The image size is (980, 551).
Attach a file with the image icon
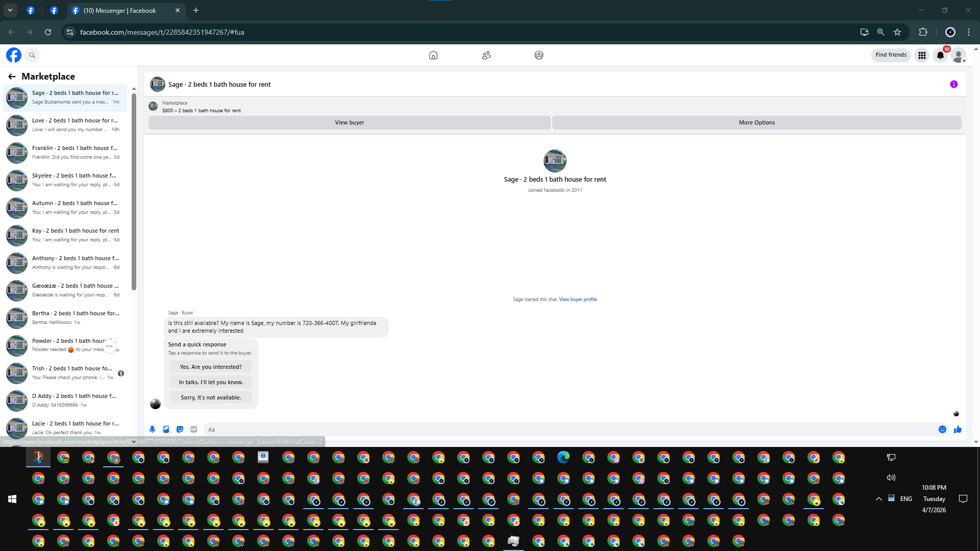pos(166,430)
